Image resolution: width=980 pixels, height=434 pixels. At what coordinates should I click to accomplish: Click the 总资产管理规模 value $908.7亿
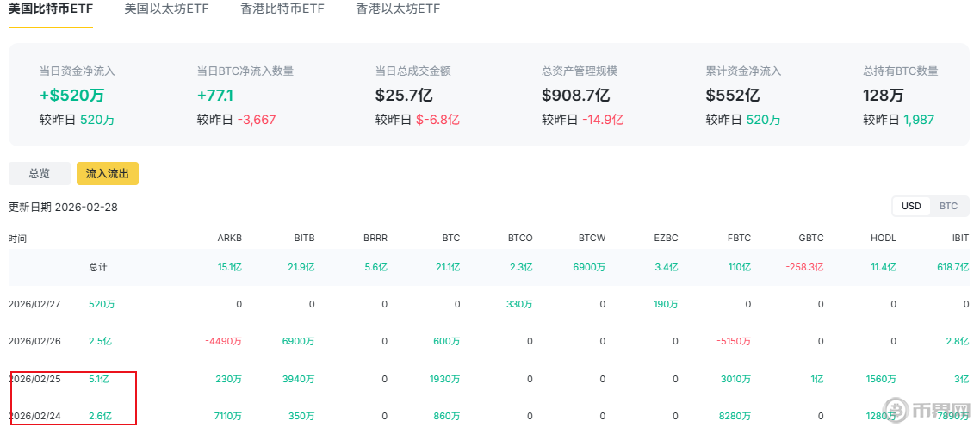[x=576, y=96]
